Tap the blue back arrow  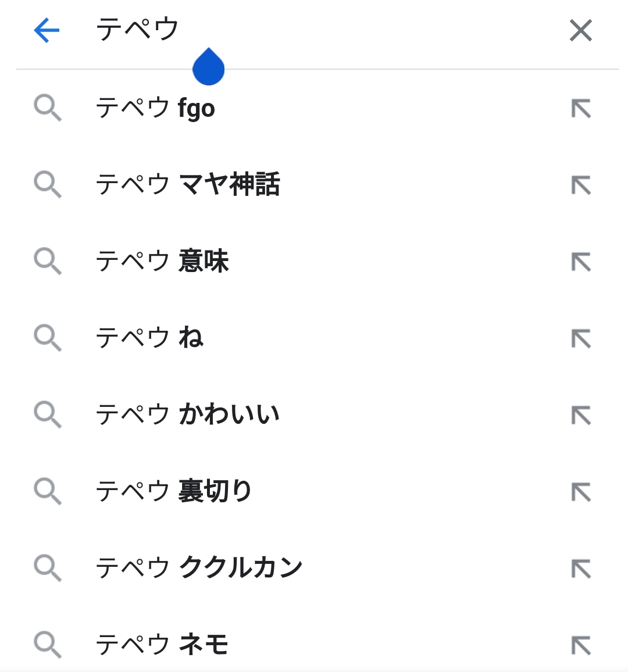coord(47,30)
